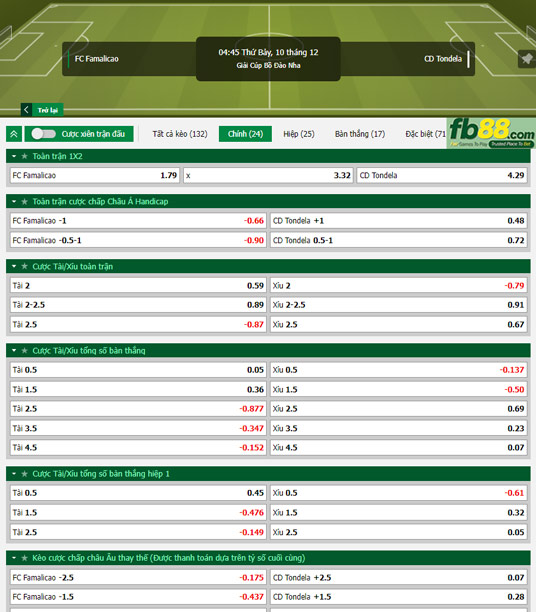Select first-half Tài 1.5 at -0.476
The height and width of the screenshot is (612, 536).
(x=138, y=512)
